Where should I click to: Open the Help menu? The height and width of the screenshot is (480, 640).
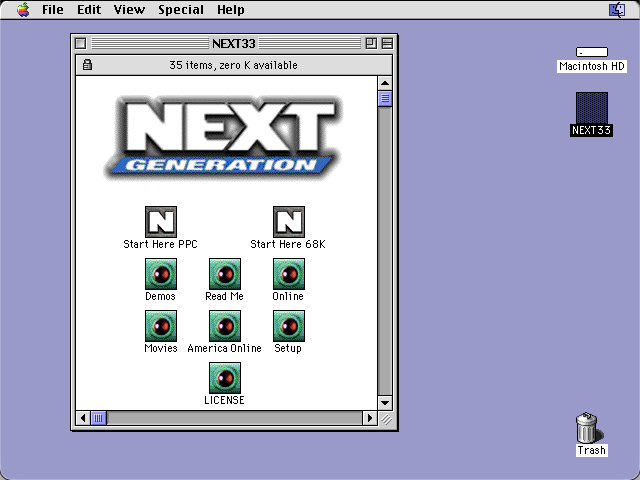[x=231, y=9]
